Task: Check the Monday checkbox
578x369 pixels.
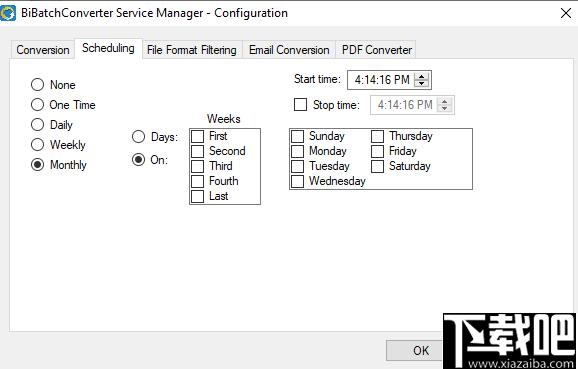Action: coord(297,151)
